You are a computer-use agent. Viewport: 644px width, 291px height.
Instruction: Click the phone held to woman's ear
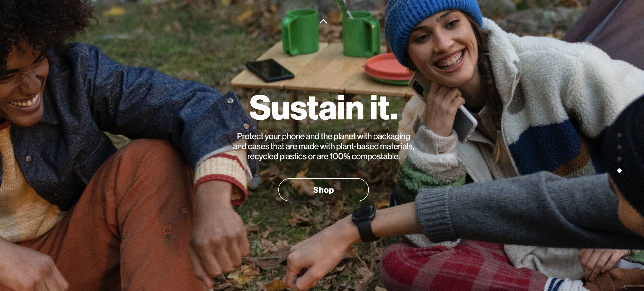coord(442,105)
